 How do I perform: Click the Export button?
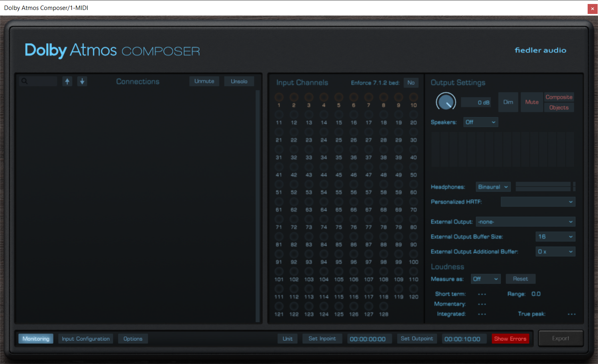tap(561, 338)
